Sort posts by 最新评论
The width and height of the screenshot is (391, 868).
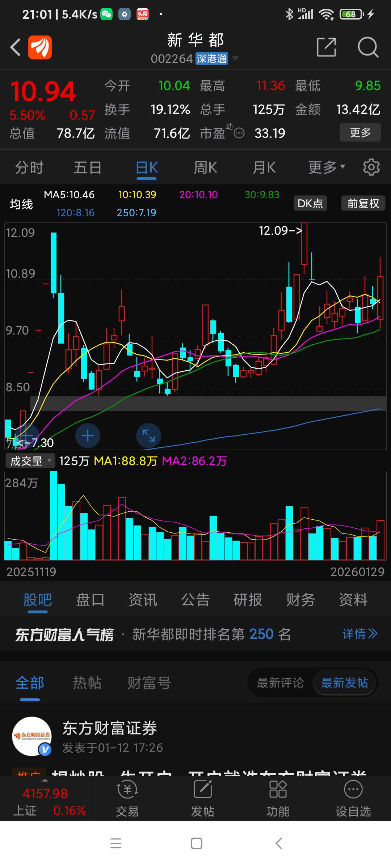coord(280,683)
